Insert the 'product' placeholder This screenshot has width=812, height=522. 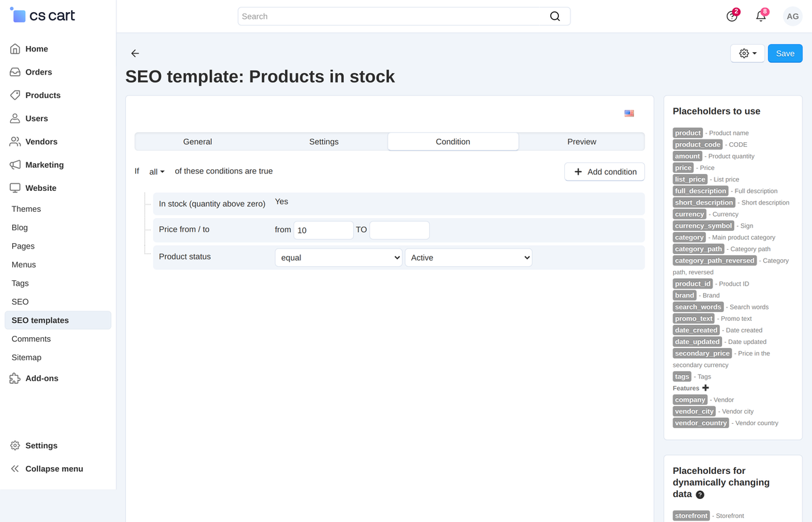(688, 133)
